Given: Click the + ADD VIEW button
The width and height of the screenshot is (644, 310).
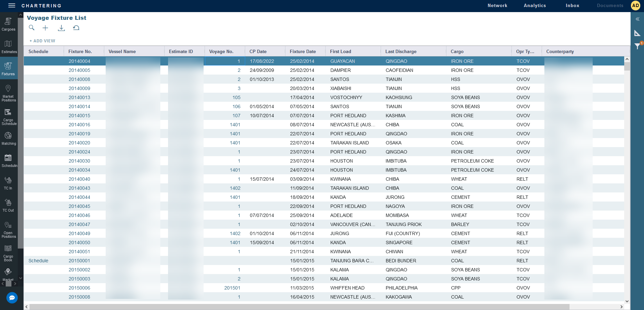Looking at the screenshot, I should [42, 41].
